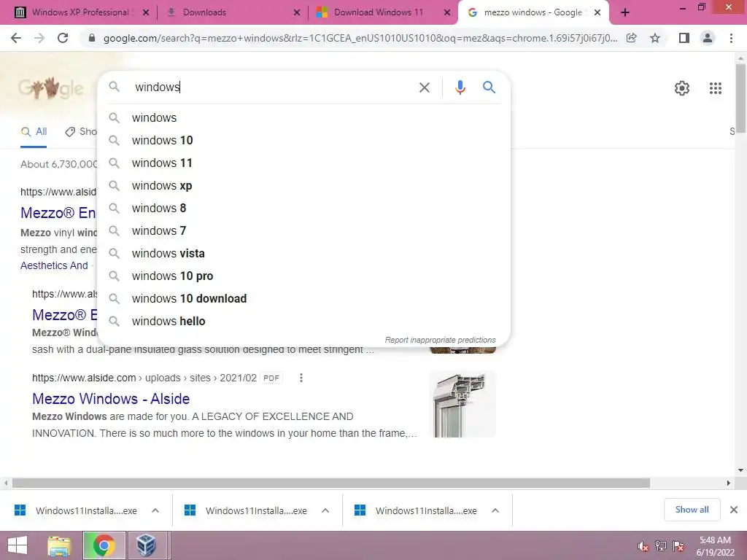Expand options for first Windows11Installa download
747x560 pixels.
tap(155, 510)
